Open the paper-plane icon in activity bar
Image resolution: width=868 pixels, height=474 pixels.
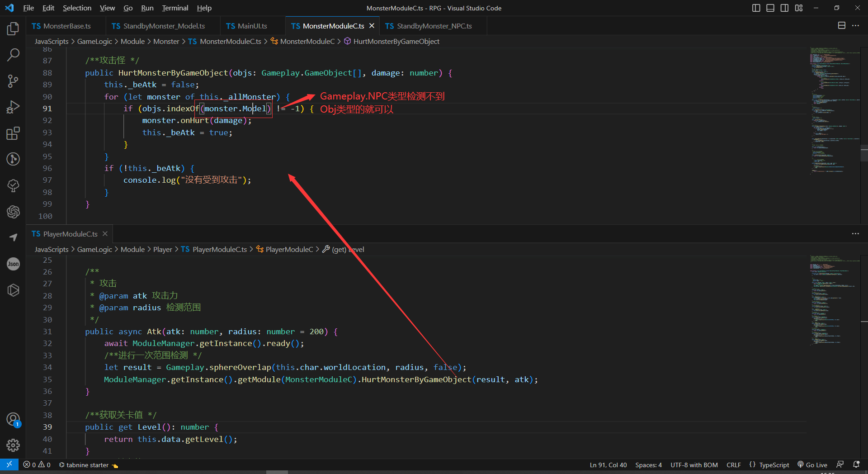tap(13, 237)
